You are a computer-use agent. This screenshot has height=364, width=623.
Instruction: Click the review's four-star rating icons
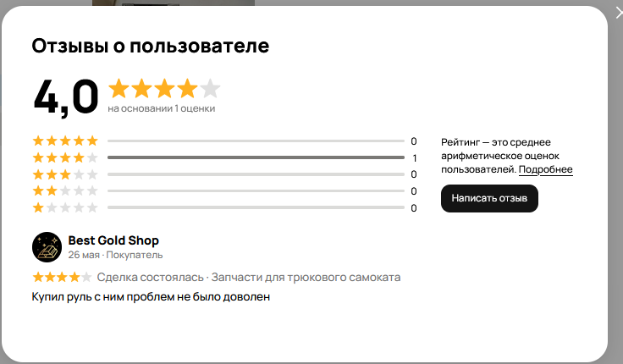coord(62,277)
